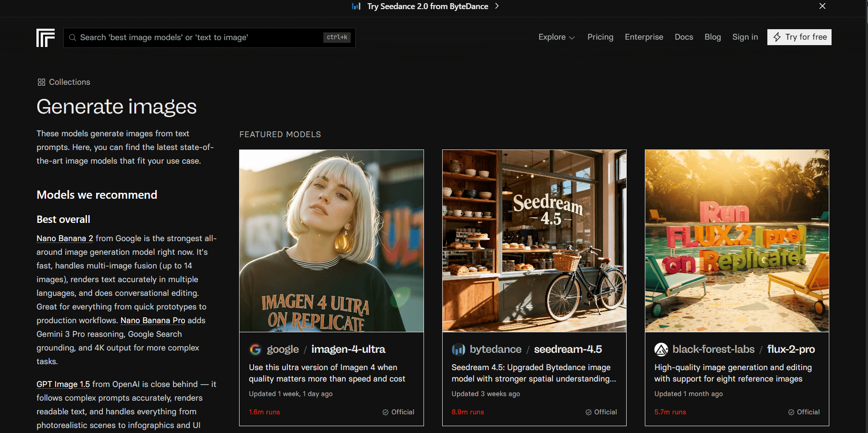Click the lightning bolt in Try for free

pyautogui.click(x=777, y=37)
